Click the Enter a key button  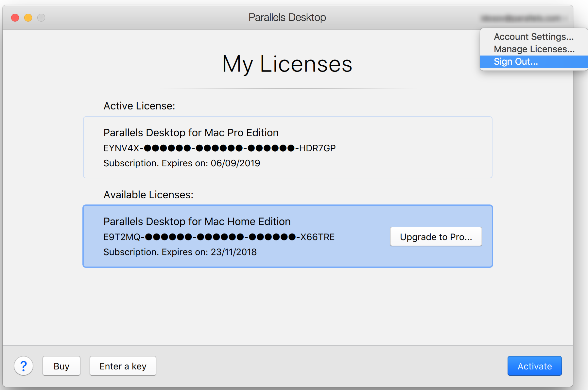point(123,366)
